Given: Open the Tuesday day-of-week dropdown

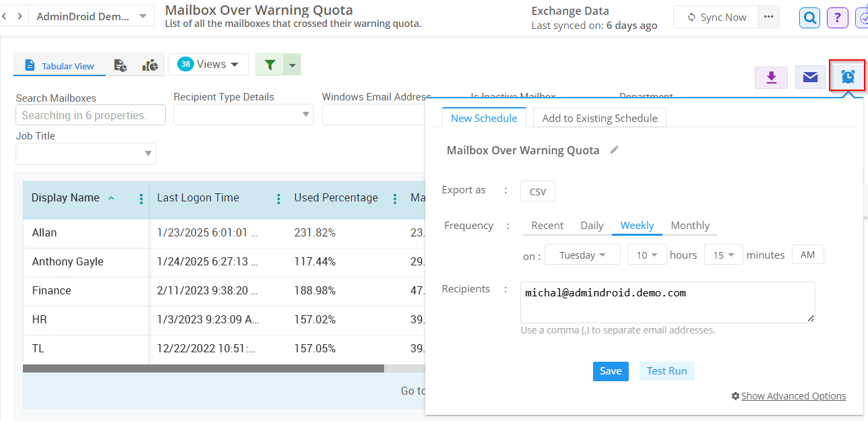Looking at the screenshot, I should pyautogui.click(x=582, y=254).
